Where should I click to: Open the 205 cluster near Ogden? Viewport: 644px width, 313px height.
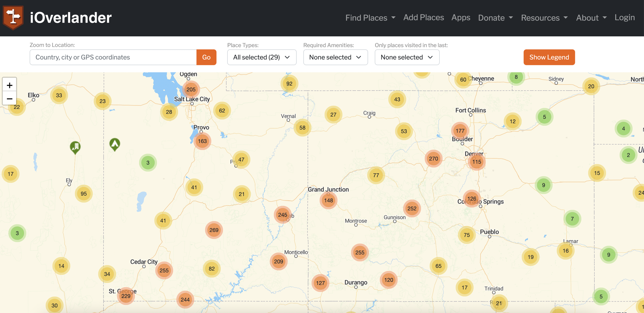[x=191, y=89]
